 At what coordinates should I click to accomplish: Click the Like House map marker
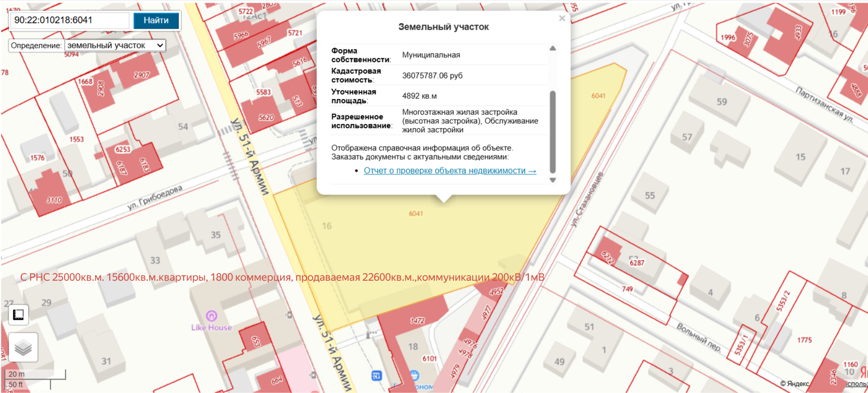211,316
